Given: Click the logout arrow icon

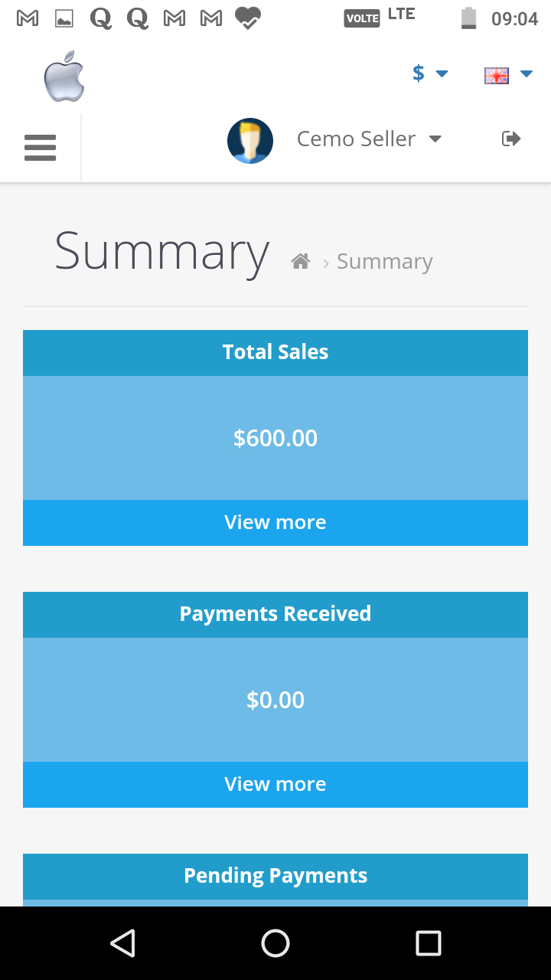Looking at the screenshot, I should (x=511, y=139).
